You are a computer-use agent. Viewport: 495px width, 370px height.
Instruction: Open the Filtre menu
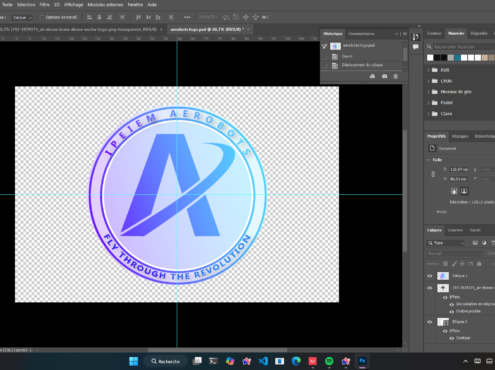click(x=44, y=5)
